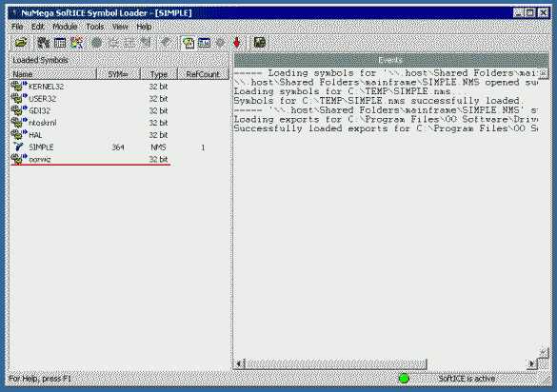Click the KERNEL32 module icon
This screenshot has width=557, height=392.
tap(19, 86)
